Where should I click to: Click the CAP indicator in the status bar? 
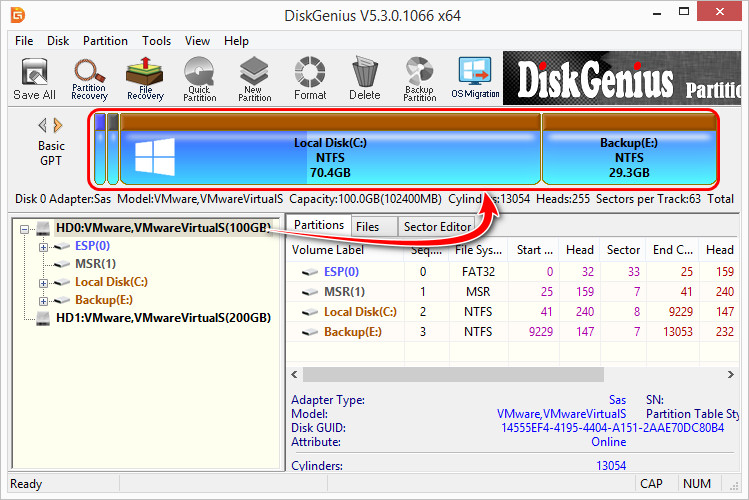click(651, 484)
